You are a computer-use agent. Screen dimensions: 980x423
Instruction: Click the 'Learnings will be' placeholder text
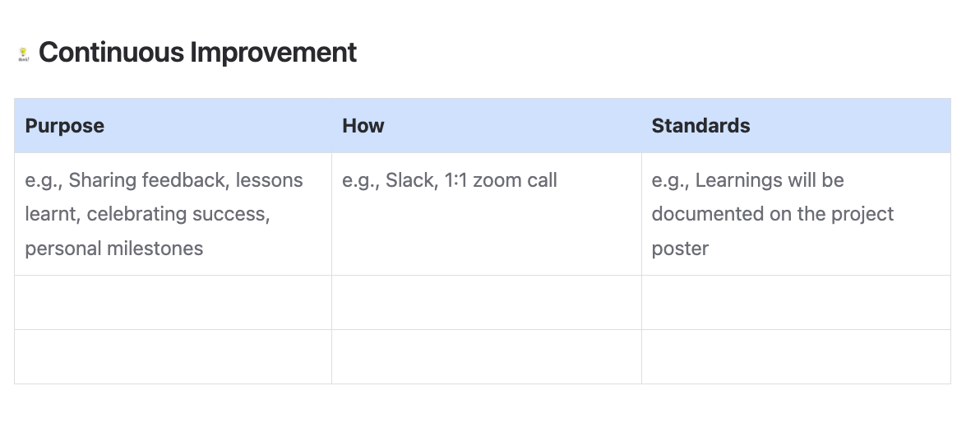coord(770,180)
